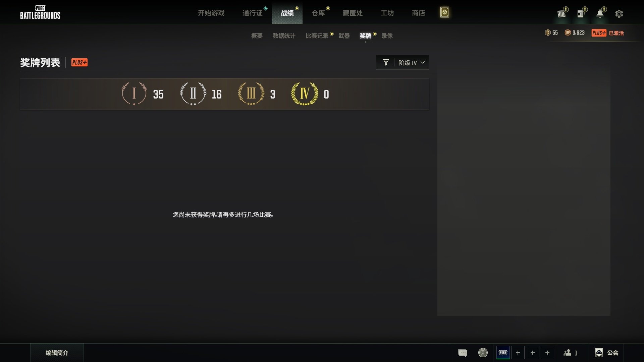644x362 pixels.
Task: Open the 公会 guild panel
Action: point(608,353)
